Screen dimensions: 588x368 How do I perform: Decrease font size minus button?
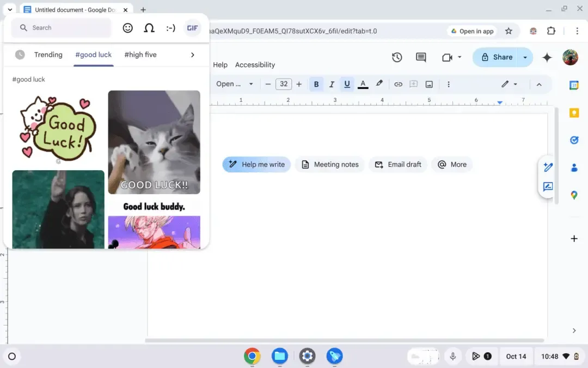(x=268, y=84)
